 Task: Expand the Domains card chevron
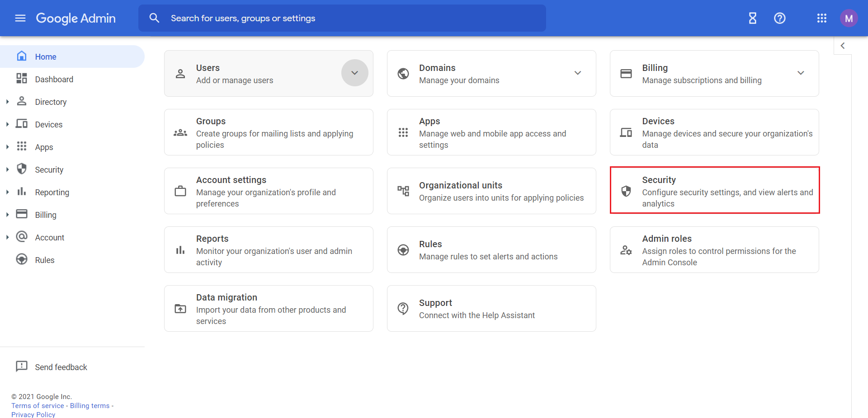578,73
